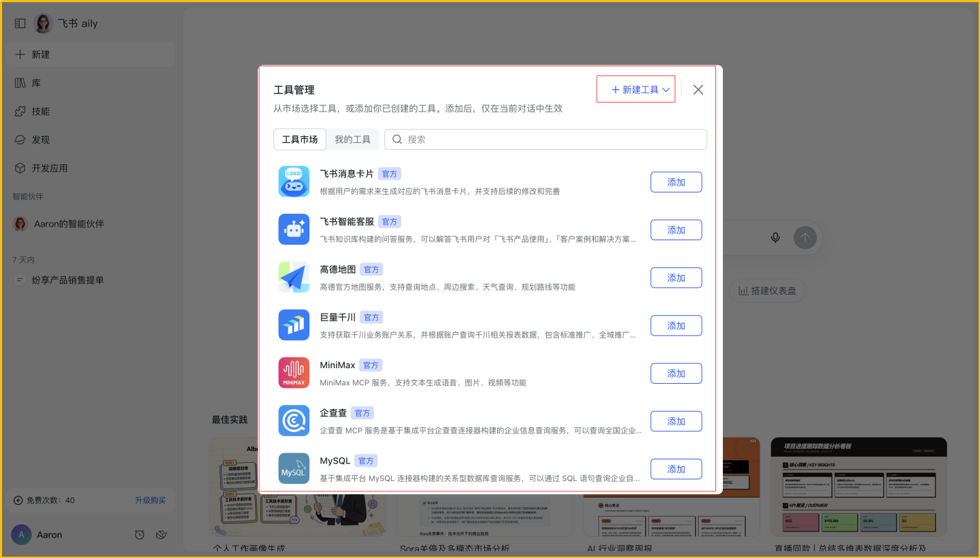Select Aaron的智能伙伴 in the sidebar
980x558 pixels.
click(91, 224)
